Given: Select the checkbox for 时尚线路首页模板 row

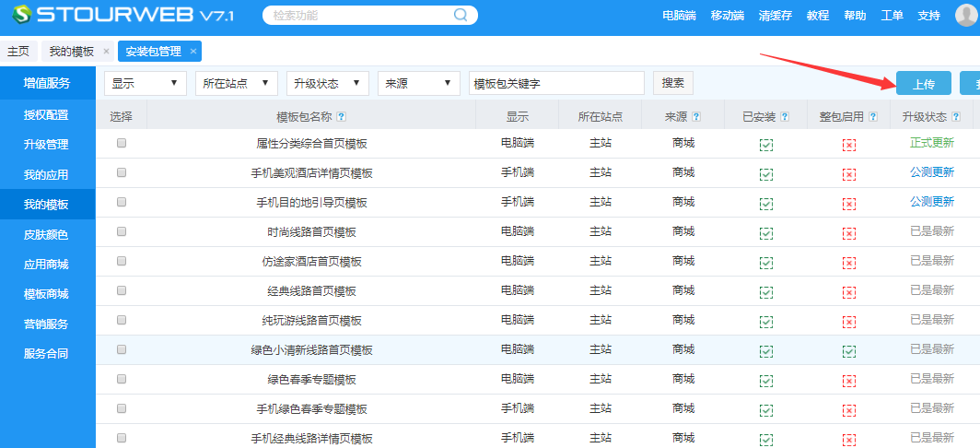Looking at the screenshot, I should (122, 231).
